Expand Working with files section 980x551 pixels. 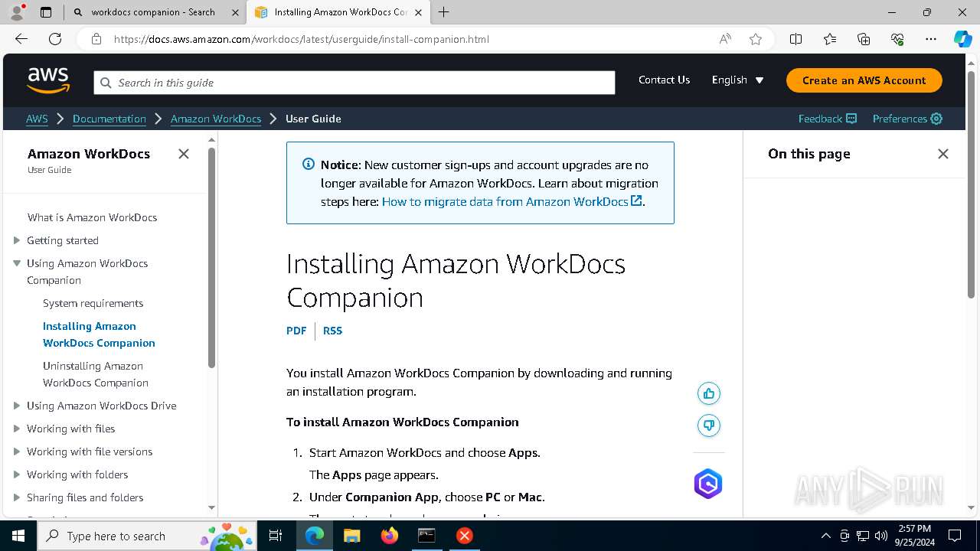coord(17,429)
